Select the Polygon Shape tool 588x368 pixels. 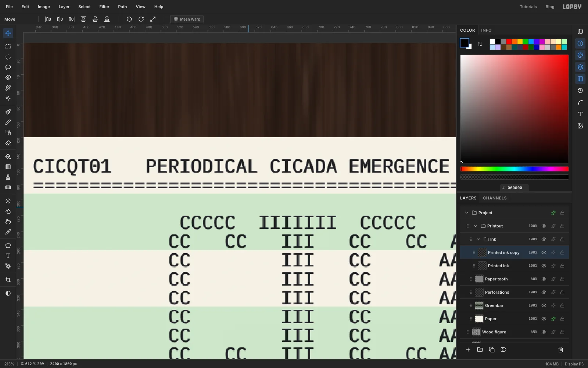coord(8,245)
